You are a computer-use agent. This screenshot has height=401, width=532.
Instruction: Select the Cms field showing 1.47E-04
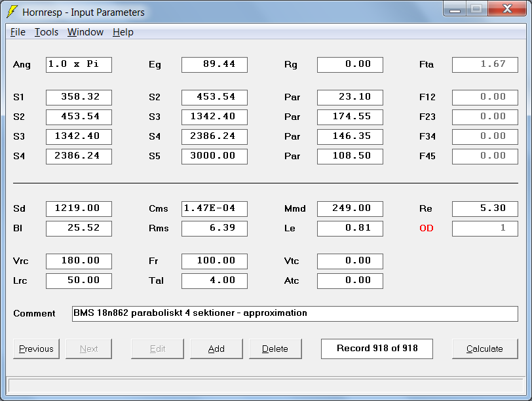214,209
